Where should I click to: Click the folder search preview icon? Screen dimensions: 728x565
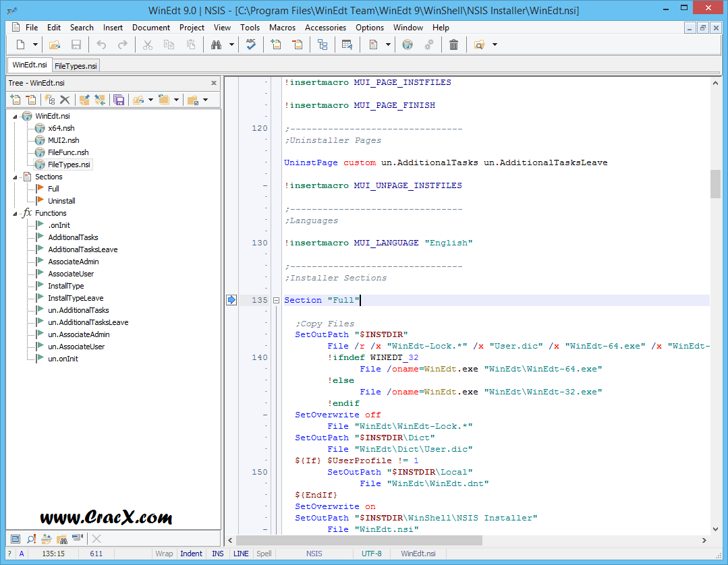coord(479,45)
